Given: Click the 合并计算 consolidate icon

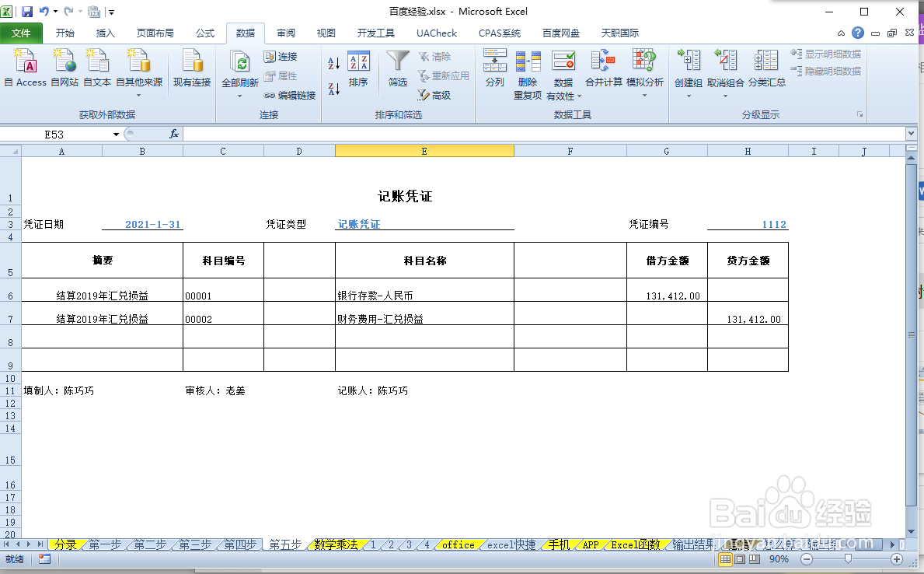Looking at the screenshot, I should (x=603, y=70).
